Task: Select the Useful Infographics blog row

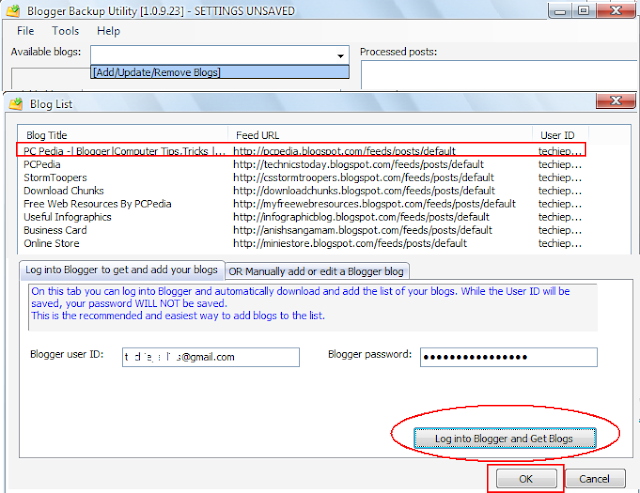Action: 303,217
